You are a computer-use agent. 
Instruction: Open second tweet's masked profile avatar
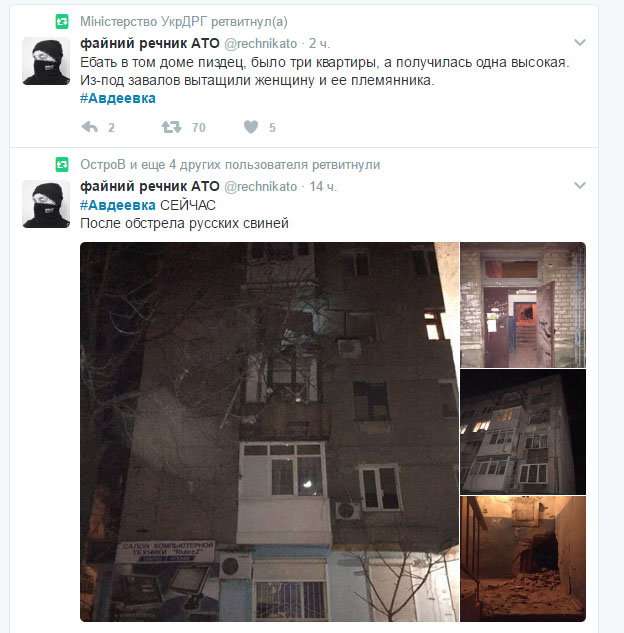click(46, 204)
